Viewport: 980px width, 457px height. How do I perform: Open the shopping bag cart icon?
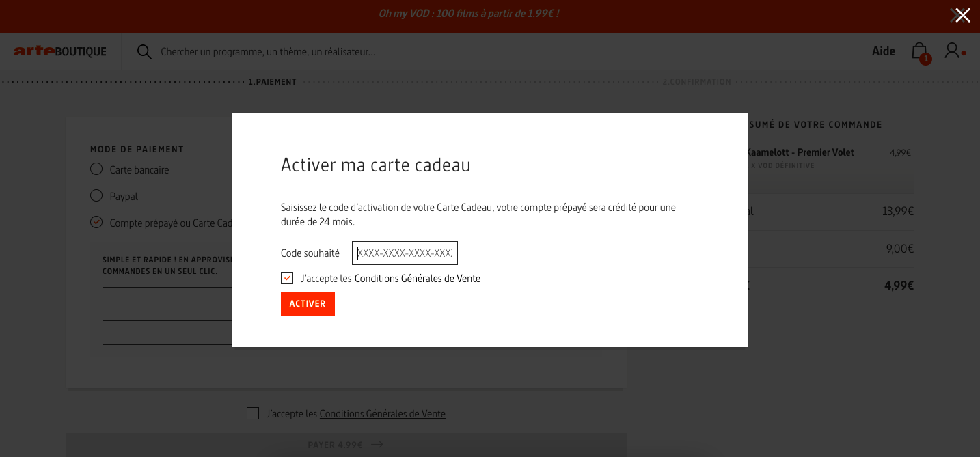pyautogui.click(x=919, y=51)
